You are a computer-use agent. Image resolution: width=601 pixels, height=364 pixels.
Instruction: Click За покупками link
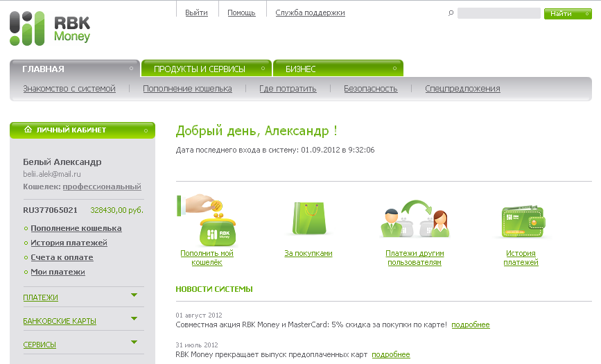(x=308, y=254)
